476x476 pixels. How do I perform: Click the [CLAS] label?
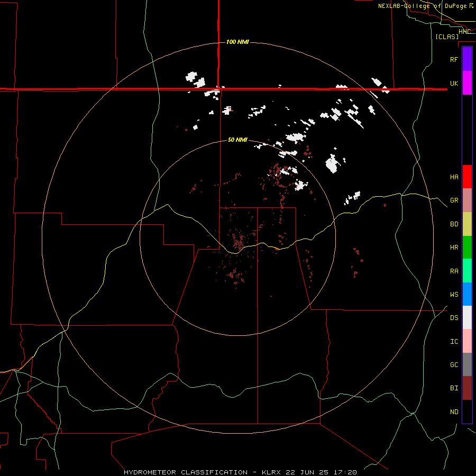click(447, 37)
